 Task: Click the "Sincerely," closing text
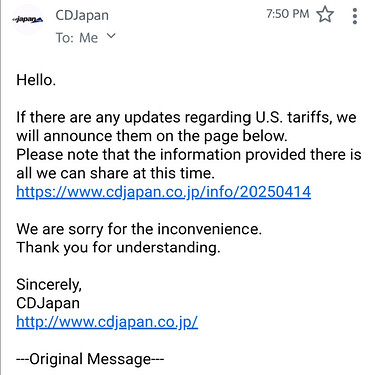tap(49, 285)
